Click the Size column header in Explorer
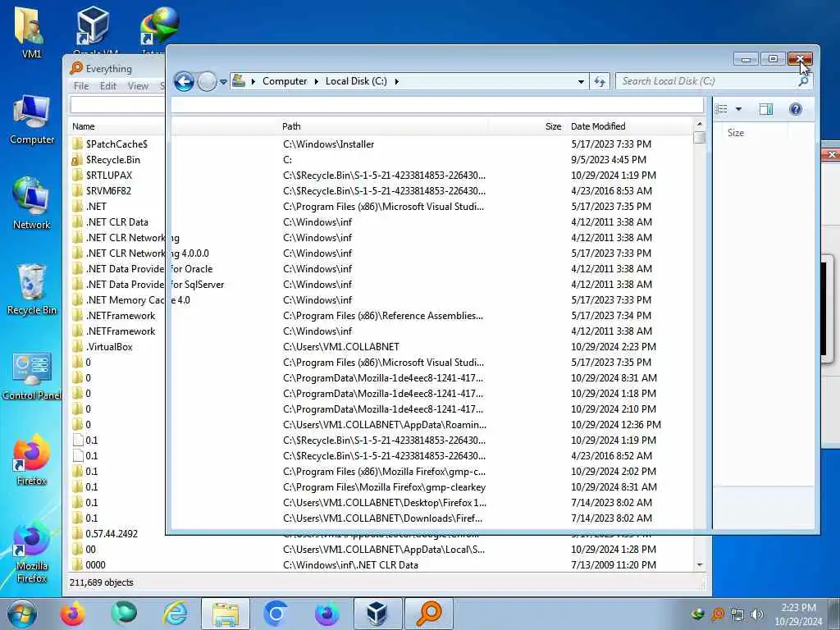This screenshot has height=630, width=840. [736, 133]
